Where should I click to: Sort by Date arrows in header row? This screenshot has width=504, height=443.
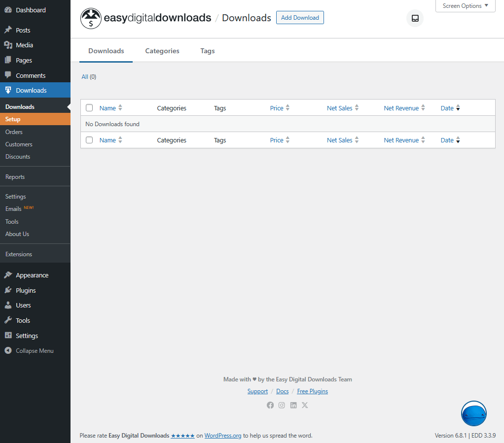pos(458,107)
